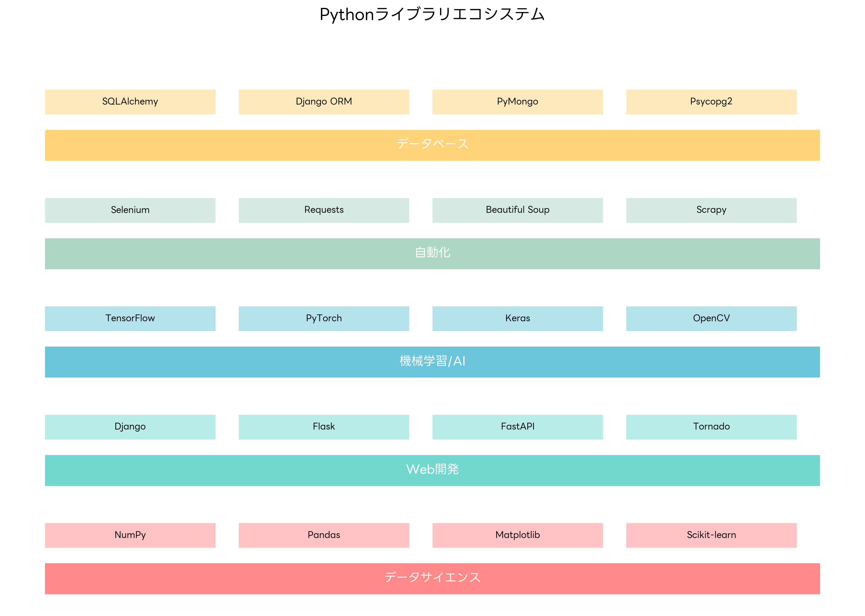Click the Pythonライブラリエコシステム title
This screenshot has height=616, width=865.
432,14
